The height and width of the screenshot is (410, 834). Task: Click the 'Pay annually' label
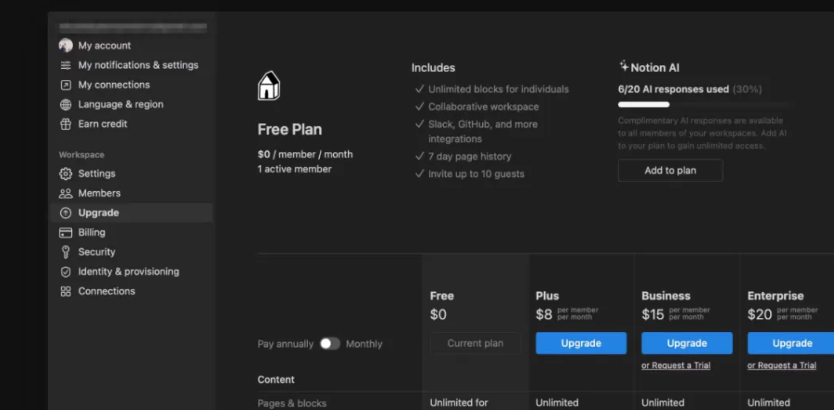pyautogui.click(x=286, y=344)
